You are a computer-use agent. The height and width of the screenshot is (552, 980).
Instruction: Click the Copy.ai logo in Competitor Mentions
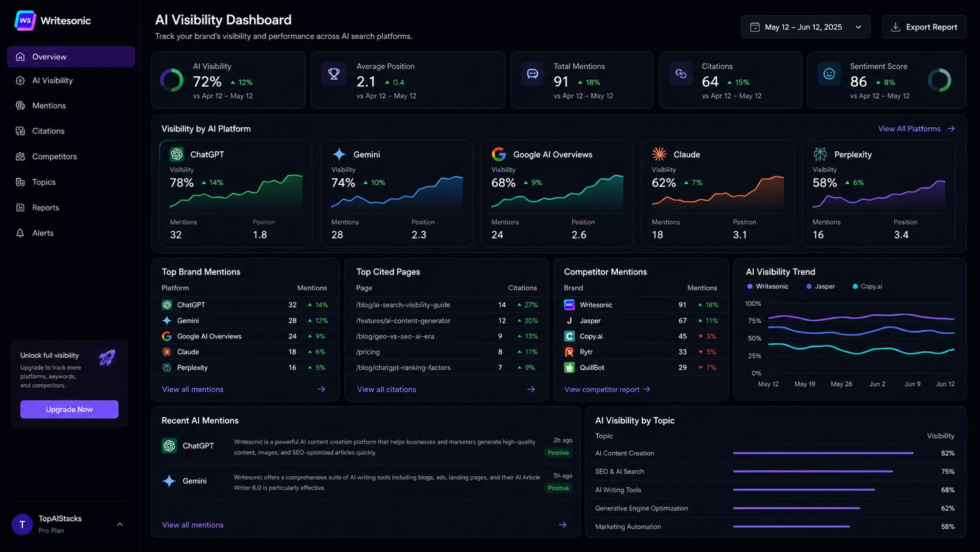(569, 336)
